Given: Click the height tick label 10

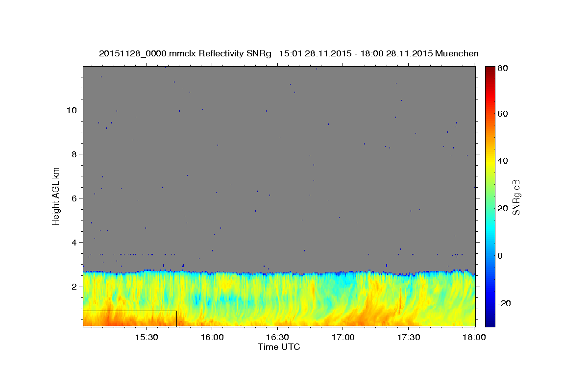Looking at the screenshot, I should 72,110.
